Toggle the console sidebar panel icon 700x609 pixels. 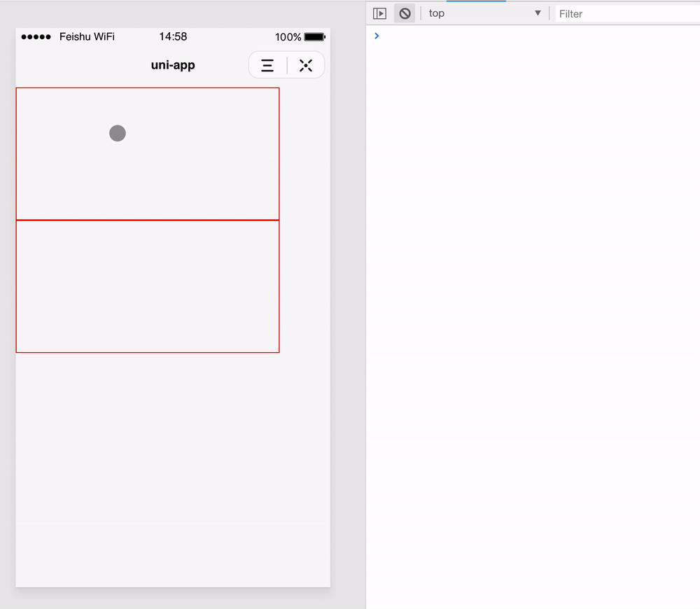tap(379, 13)
